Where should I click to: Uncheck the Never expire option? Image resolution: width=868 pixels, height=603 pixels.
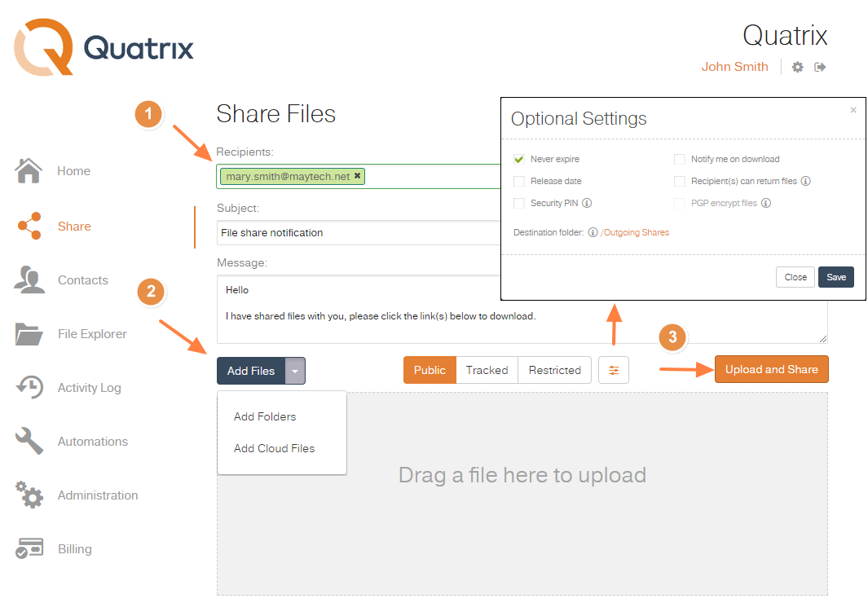519,159
